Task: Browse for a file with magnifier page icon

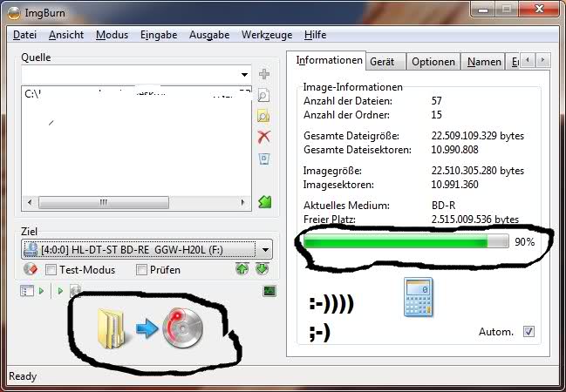Action: click(264, 95)
